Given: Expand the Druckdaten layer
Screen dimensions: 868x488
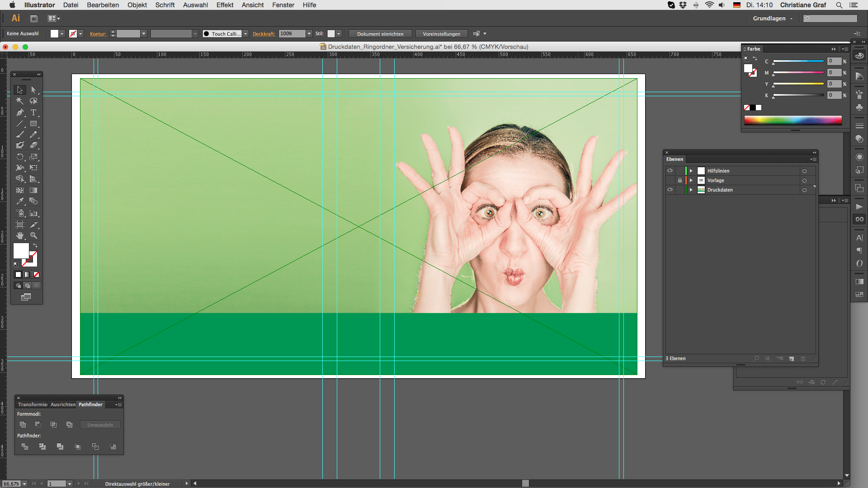Looking at the screenshot, I should click(691, 190).
